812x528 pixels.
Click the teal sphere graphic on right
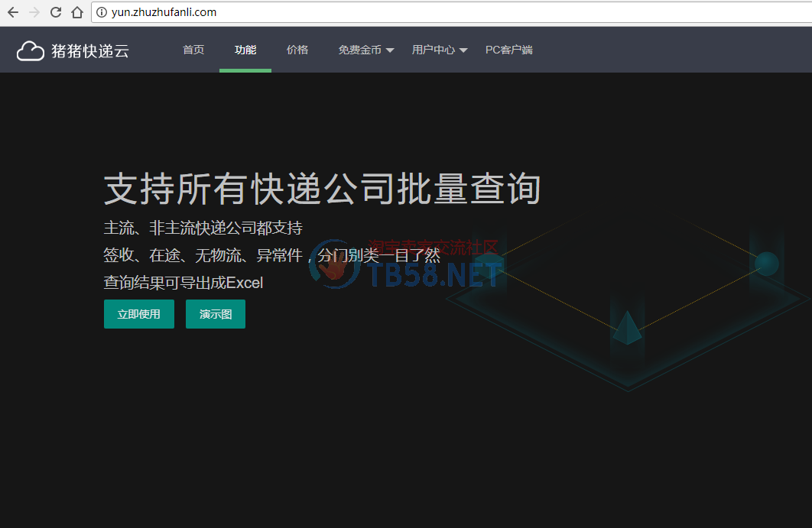(x=766, y=264)
